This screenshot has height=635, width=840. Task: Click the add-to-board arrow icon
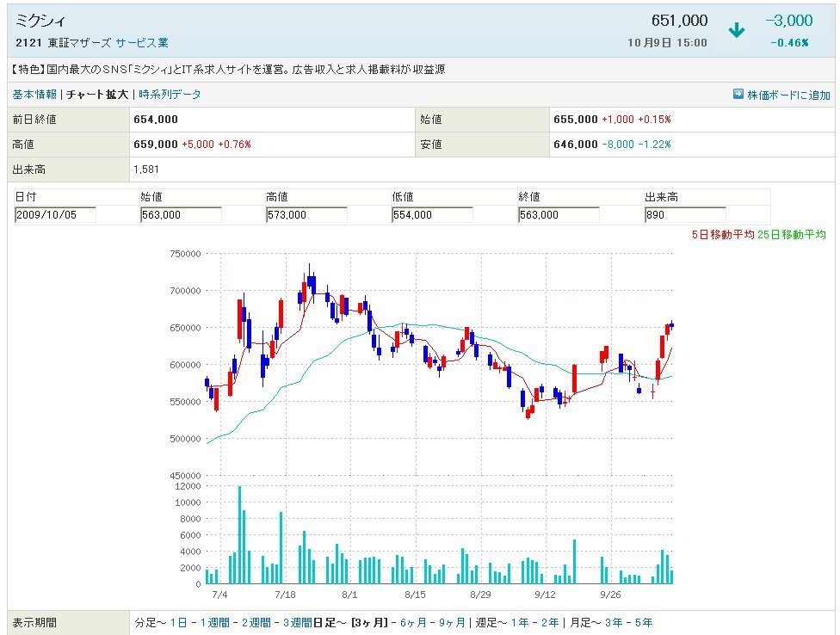tap(738, 95)
